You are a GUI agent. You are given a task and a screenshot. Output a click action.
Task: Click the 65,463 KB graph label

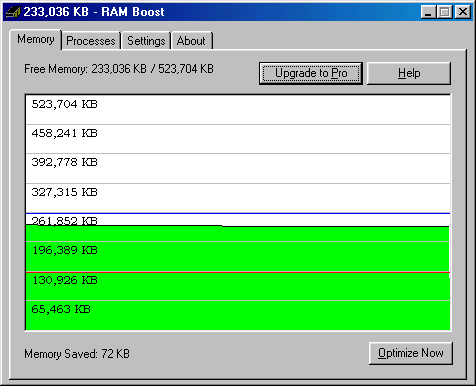pyautogui.click(x=61, y=309)
